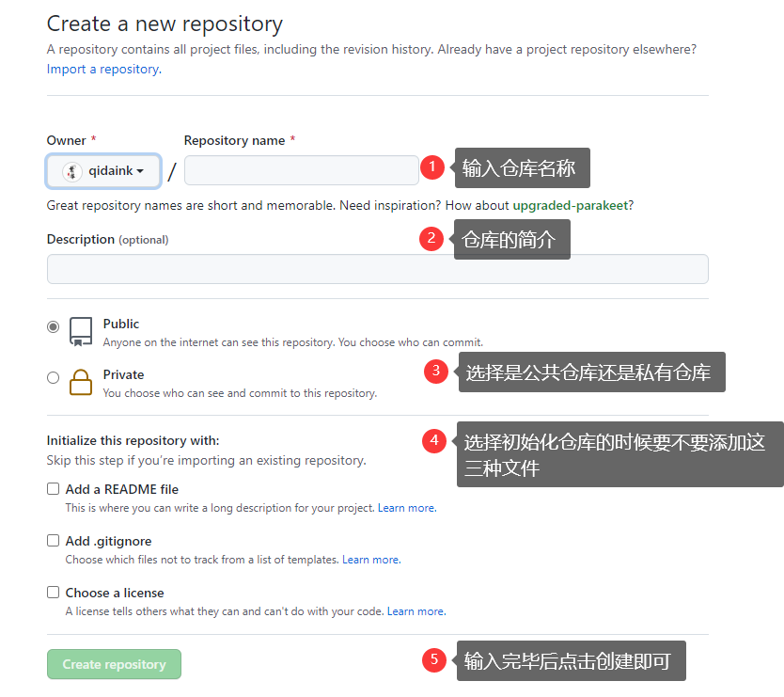Click the red annotation marker number 1
The image size is (784, 697).
pos(431,167)
